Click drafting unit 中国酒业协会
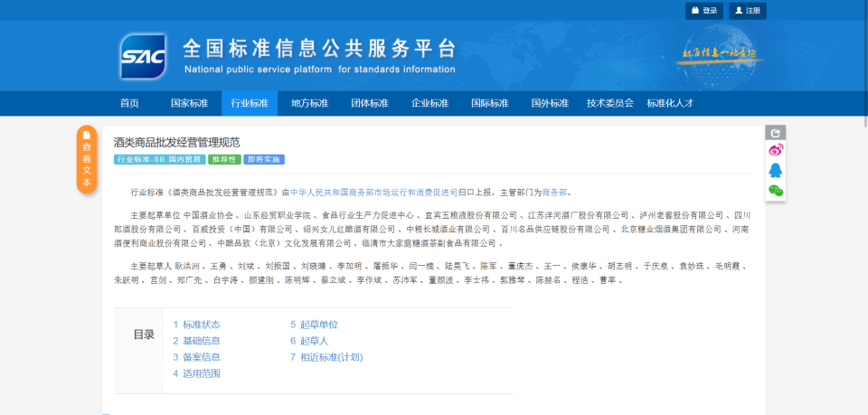868x415 pixels. click(x=209, y=215)
